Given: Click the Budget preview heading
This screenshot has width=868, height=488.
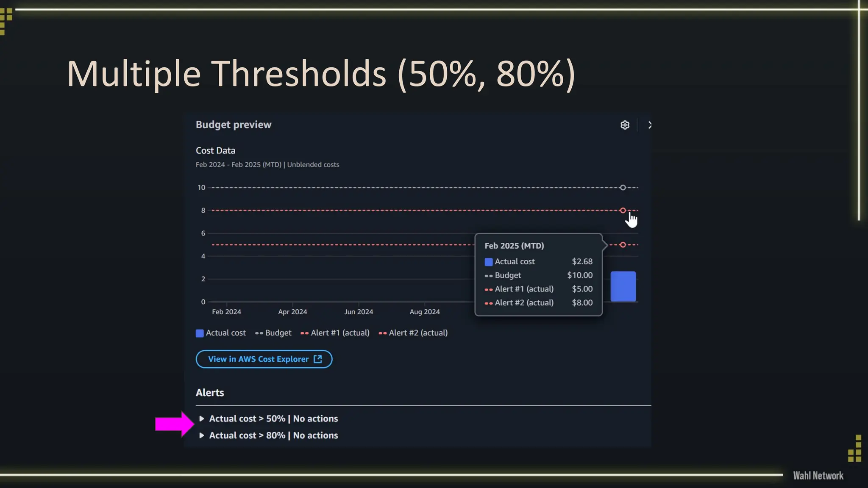Looking at the screenshot, I should (x=234, y=125).
